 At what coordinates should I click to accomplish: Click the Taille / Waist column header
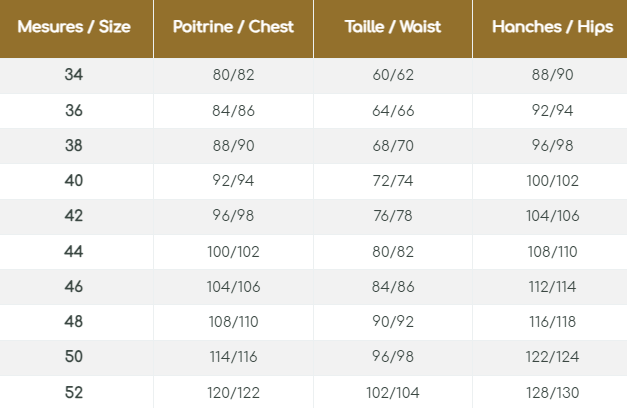pos(393,26)
